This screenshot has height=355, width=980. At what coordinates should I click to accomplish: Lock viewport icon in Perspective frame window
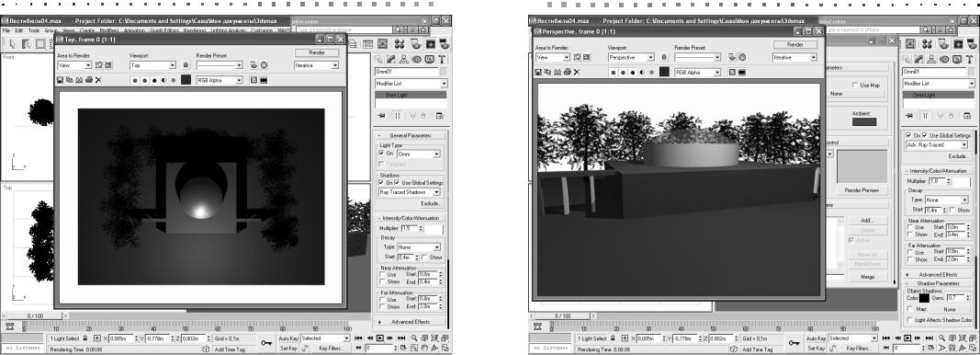pyautogui.click(x=664, y=57)
